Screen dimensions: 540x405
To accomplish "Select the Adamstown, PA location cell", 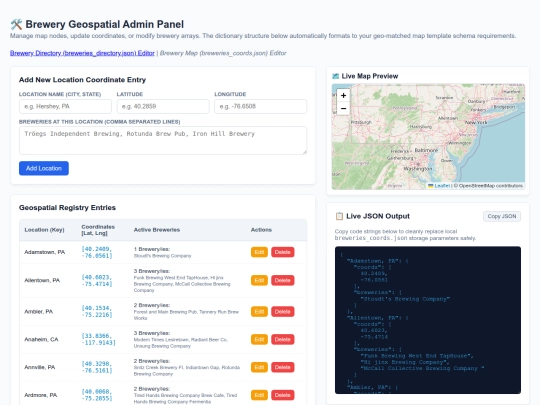I will pos(44,252).
